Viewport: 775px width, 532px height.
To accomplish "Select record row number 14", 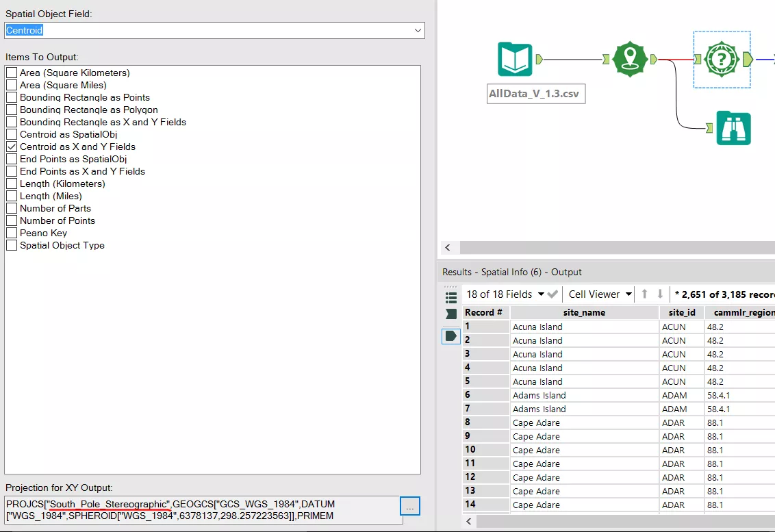I will [x=486, y=505].
